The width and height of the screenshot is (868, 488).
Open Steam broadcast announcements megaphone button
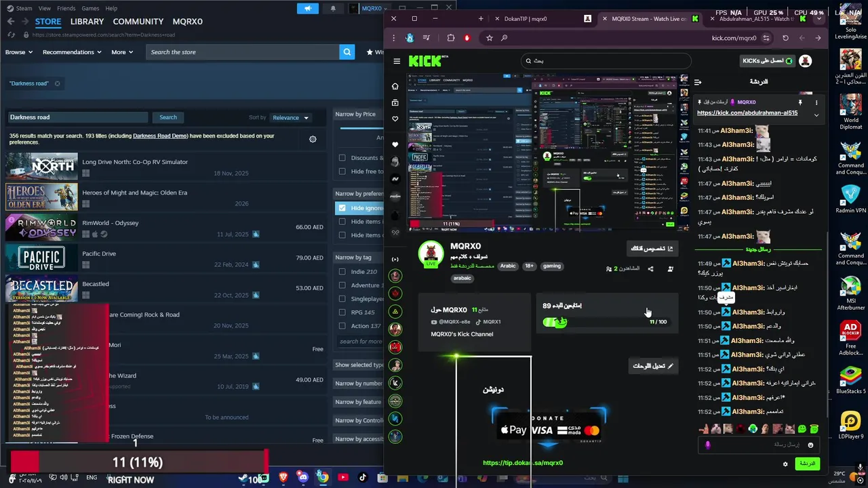pyautogui.click(x=308, y=9)
